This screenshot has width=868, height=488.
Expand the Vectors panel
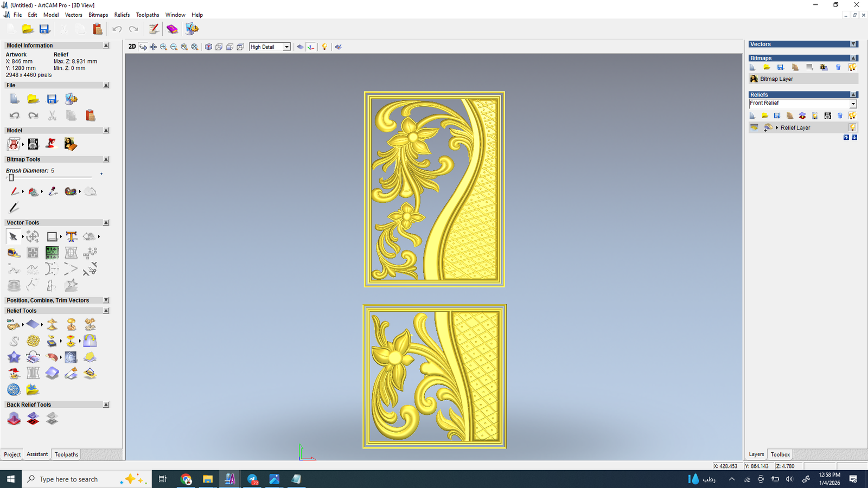point(853,44)
